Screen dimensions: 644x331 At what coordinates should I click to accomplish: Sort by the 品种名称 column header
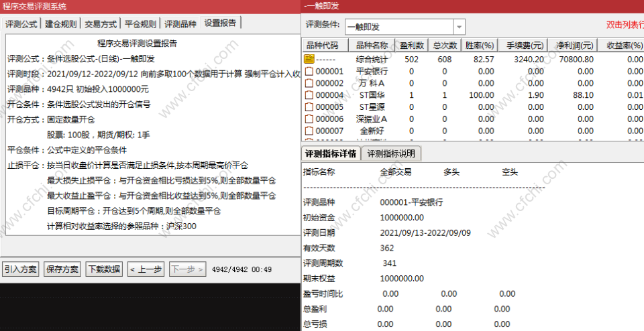[372, 45]
